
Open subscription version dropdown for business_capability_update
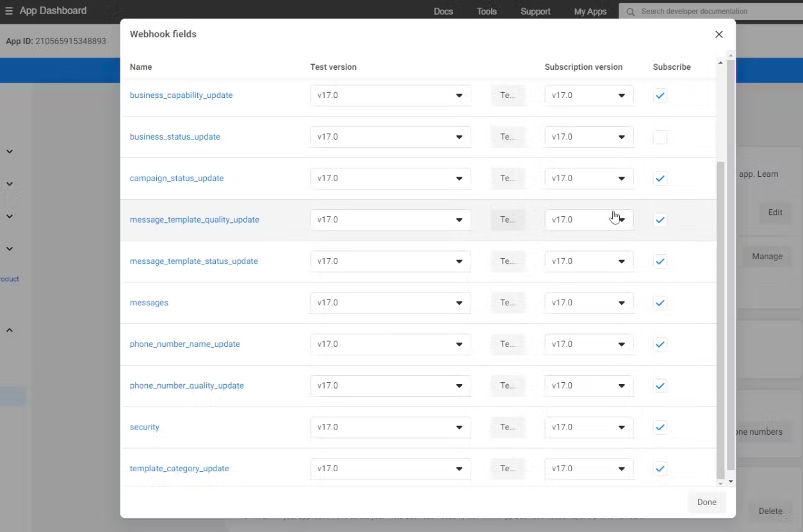[589, 95]
